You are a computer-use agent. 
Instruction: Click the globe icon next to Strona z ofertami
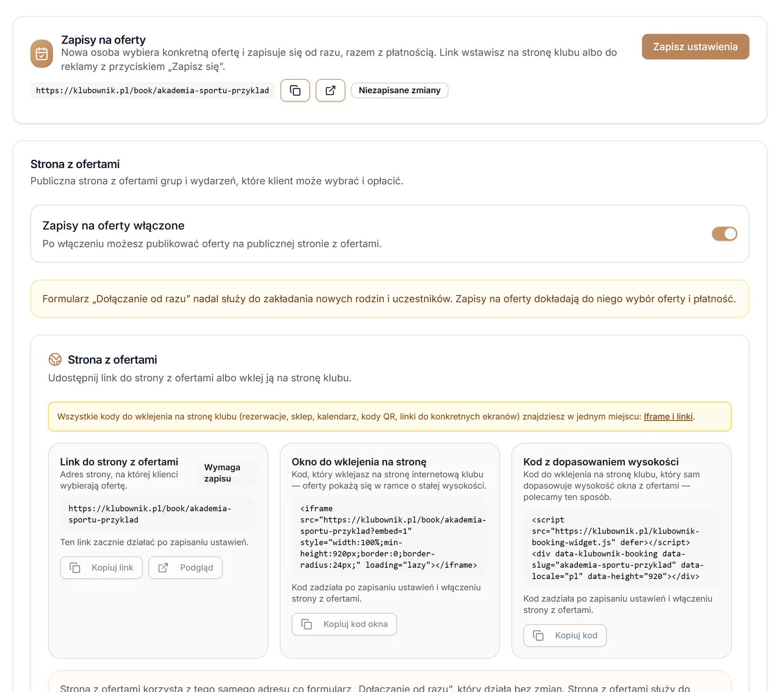[55, 359]
